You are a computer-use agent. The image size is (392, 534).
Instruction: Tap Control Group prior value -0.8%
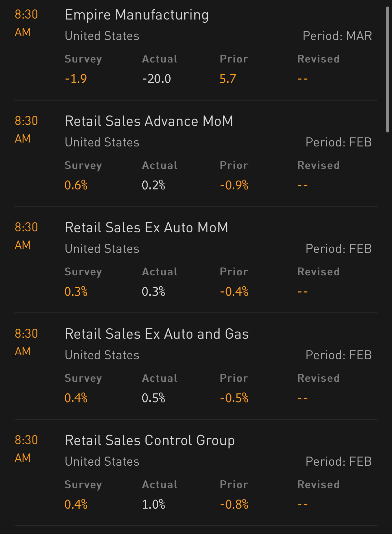(234, 504)
